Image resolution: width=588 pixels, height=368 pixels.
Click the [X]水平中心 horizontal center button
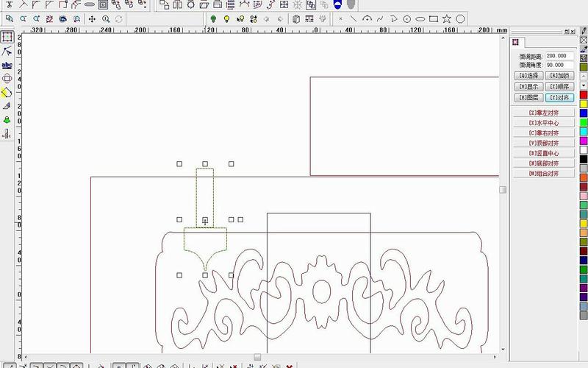tap(543, 123)
